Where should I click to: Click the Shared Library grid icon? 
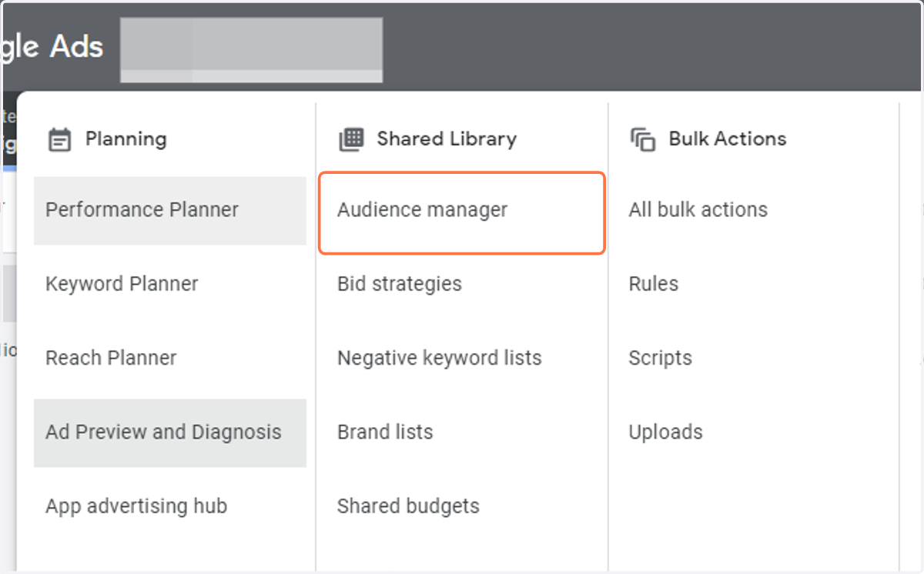coord(351,139)
